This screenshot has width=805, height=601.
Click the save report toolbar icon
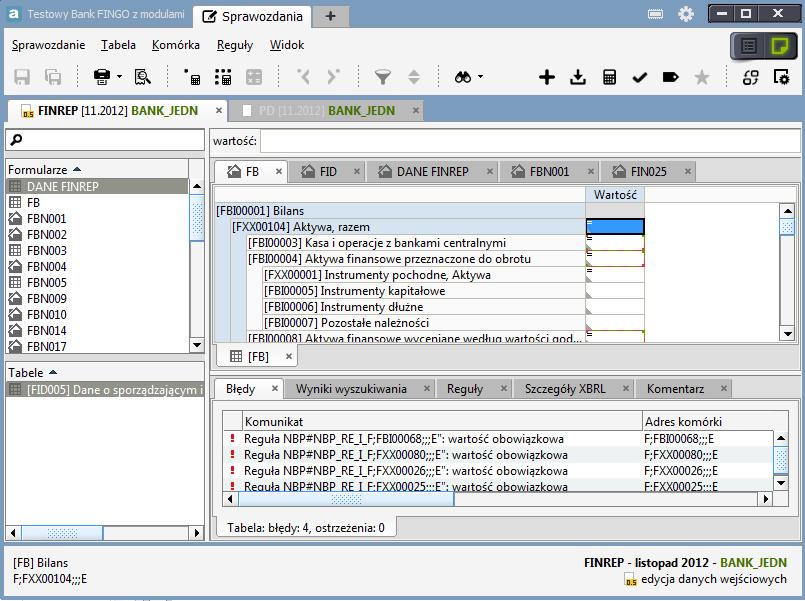[22, 77]
